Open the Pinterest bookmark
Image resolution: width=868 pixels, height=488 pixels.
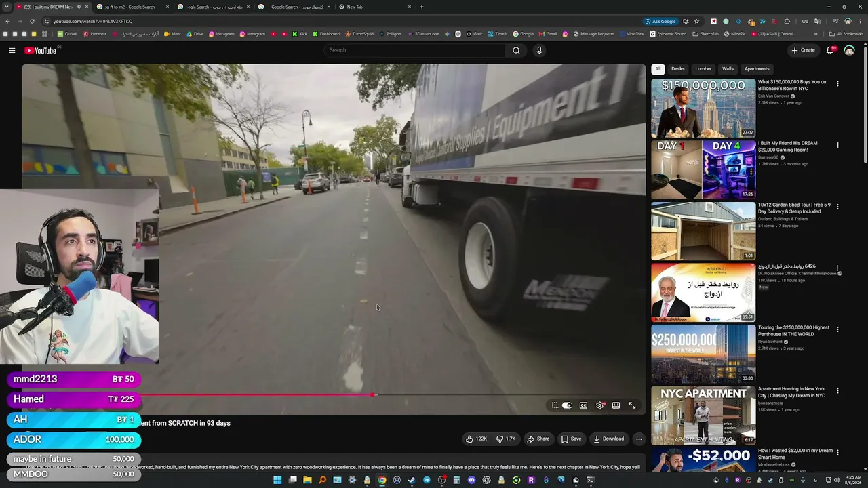point(95,34)
